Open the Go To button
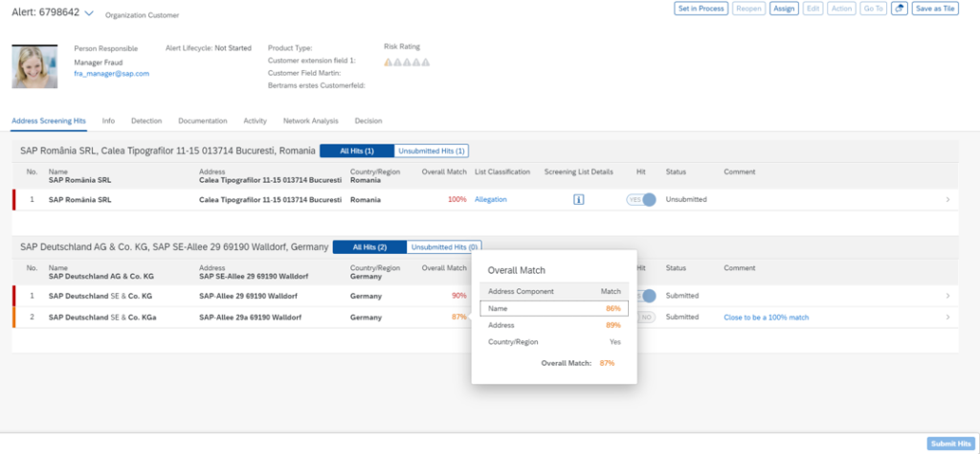The width and height of the screenshot is (980, 454). pyautogui.click(x=873, y=9)
